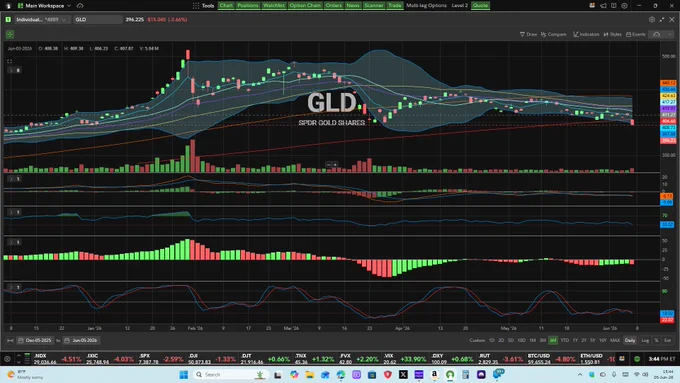Click the cloud save chart icon
The height and width of the screenshot is (383, 680).
tap(657, 34)
